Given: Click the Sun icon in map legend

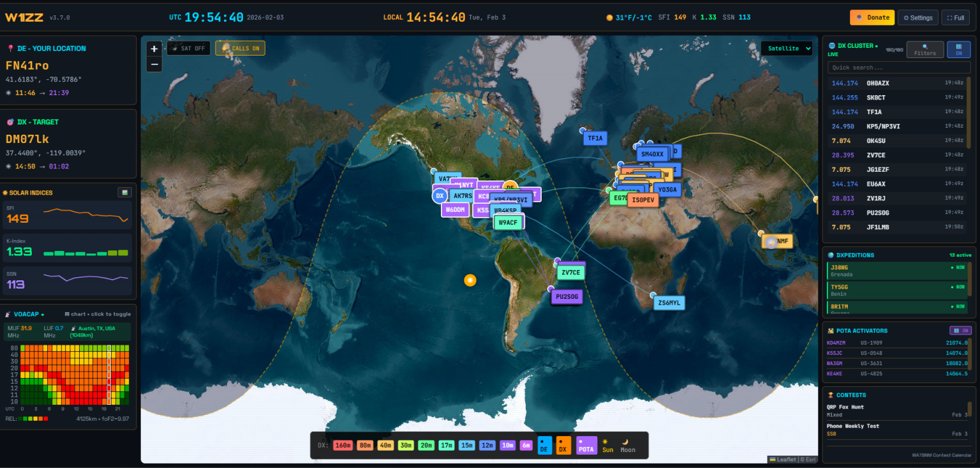Looking at the screenshot, I should 607,445.
